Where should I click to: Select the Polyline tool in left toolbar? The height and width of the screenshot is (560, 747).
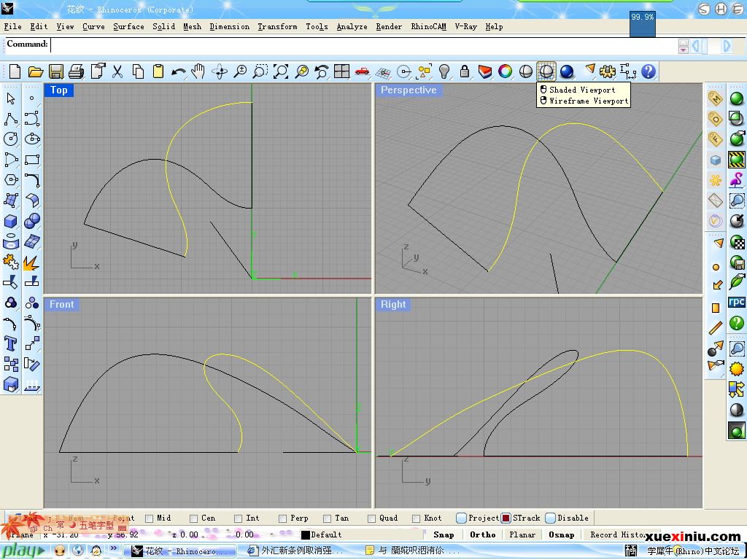(11, 119)
